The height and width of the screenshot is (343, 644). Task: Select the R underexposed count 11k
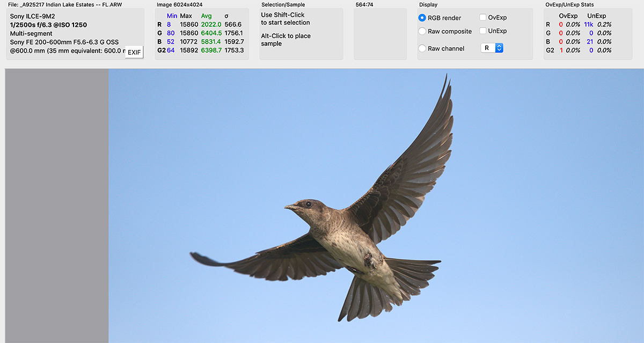(x=589, y=24)
